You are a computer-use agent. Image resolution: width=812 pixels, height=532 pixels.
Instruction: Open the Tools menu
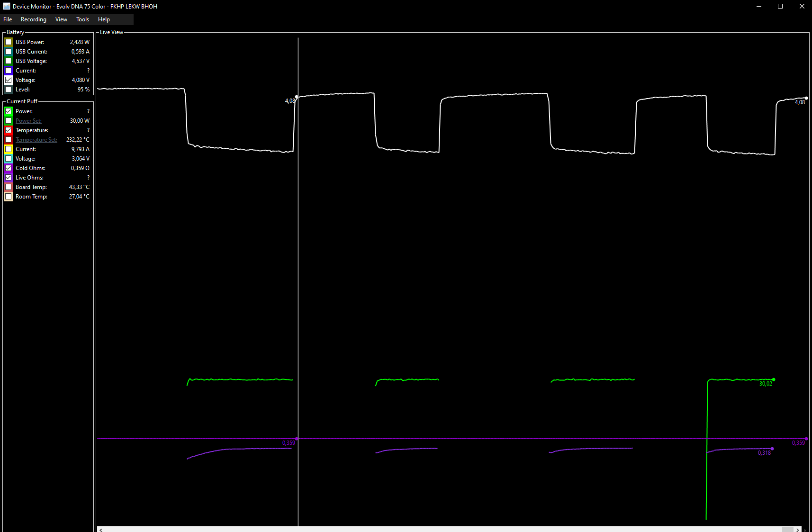coord(82,19)
